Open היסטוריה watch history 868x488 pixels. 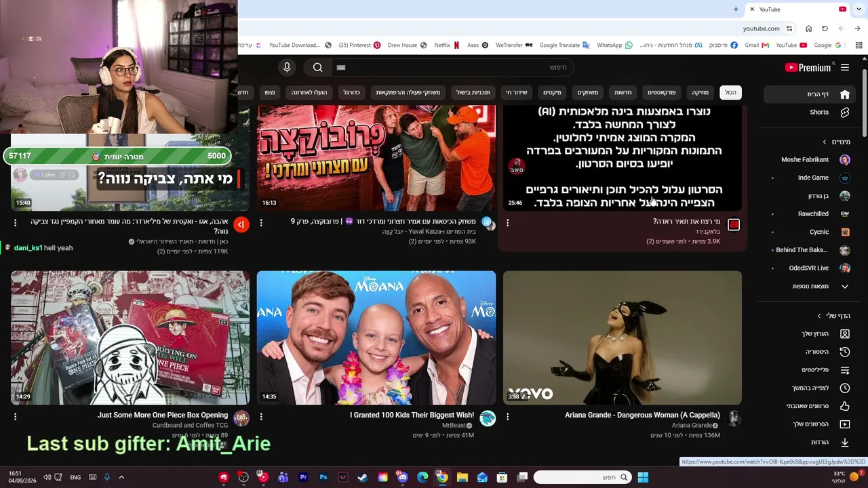811,352
